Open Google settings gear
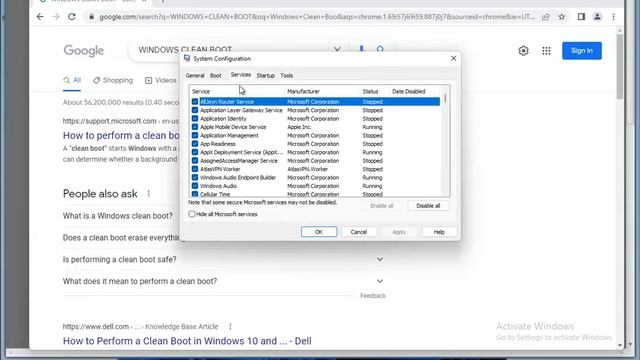The image size is (640, 360). [x=523, y=51]
